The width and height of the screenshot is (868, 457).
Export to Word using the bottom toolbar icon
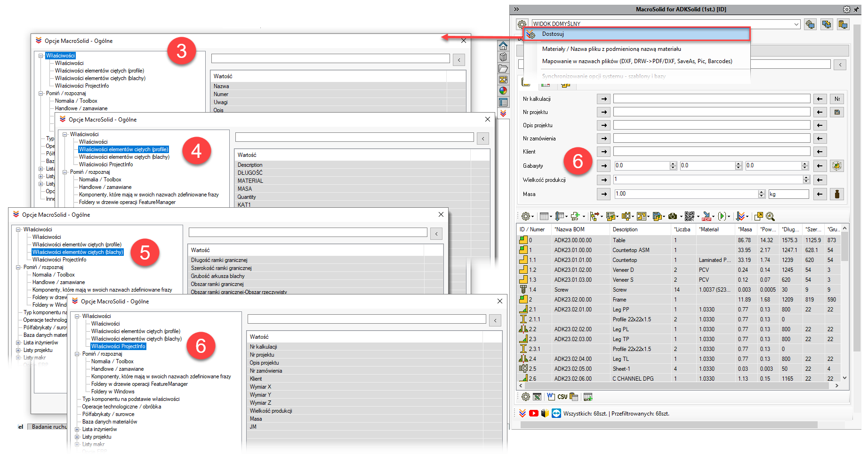[x=551, y=397]
